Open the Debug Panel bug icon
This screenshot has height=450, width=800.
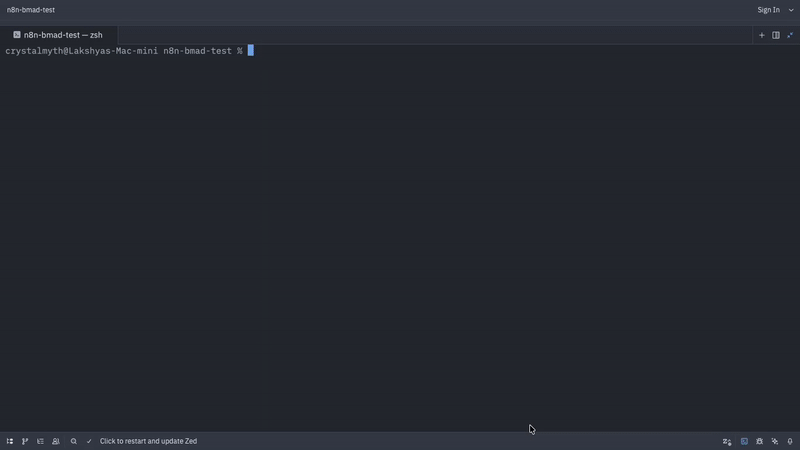pos(760,441)
